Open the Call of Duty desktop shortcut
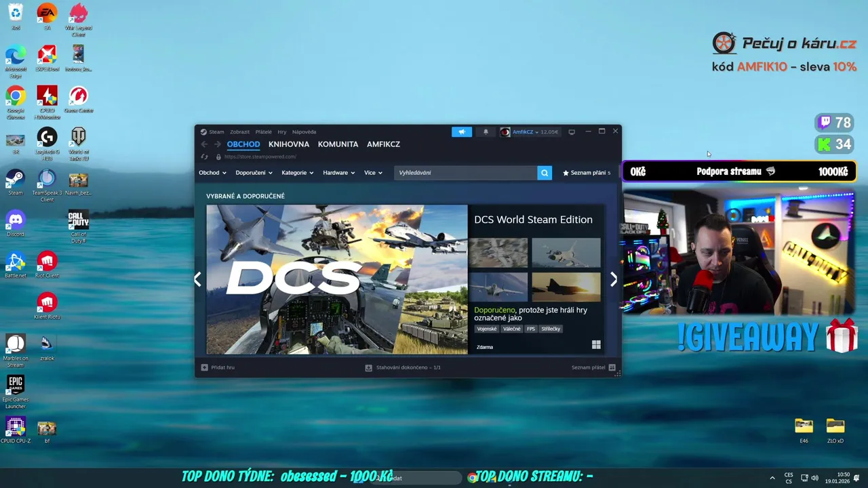The height and width of the screenshot is (488, 868). (x=79, y=226)
